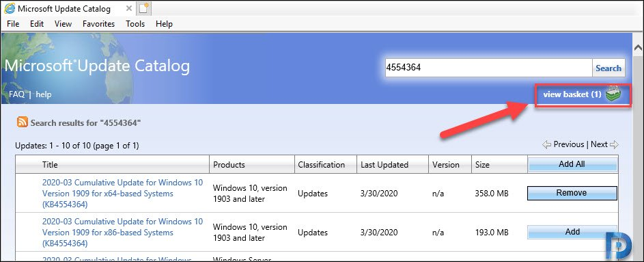
Task: Click the Search button
Action: point(608,68)
